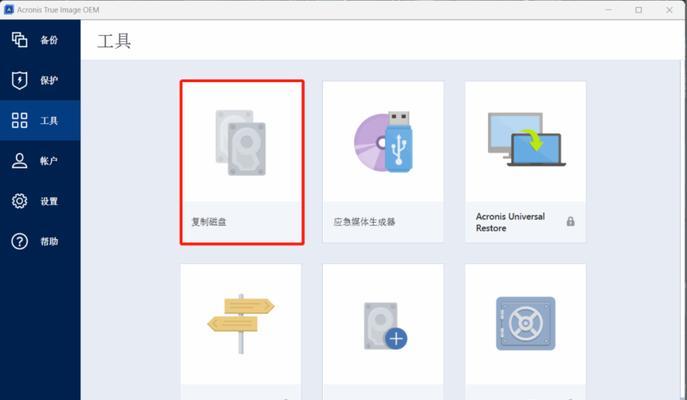Click the 工具 grid icon in sidebar
Image resolution: width=687 pixels, height=400 pixels.
tap(19, 120)
